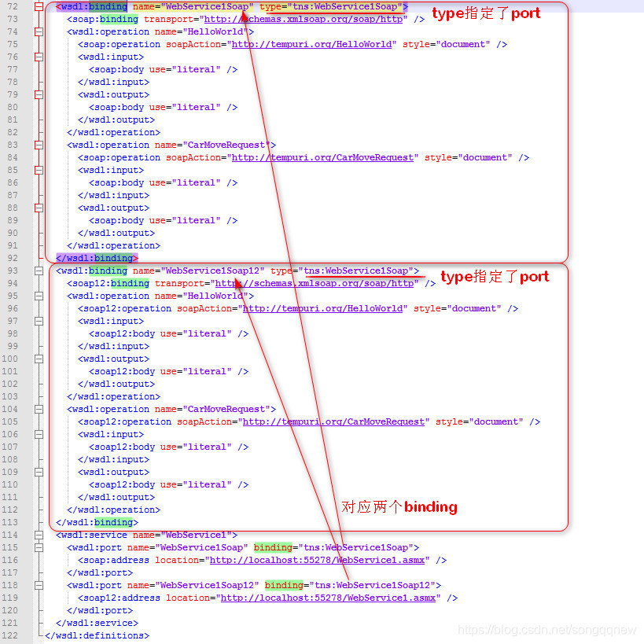Viewport: 644px width, 644px height.
Task: Collapse the wsdl:input fold marker on line 76
Action: pyautogui.click(x=39, y=57)
